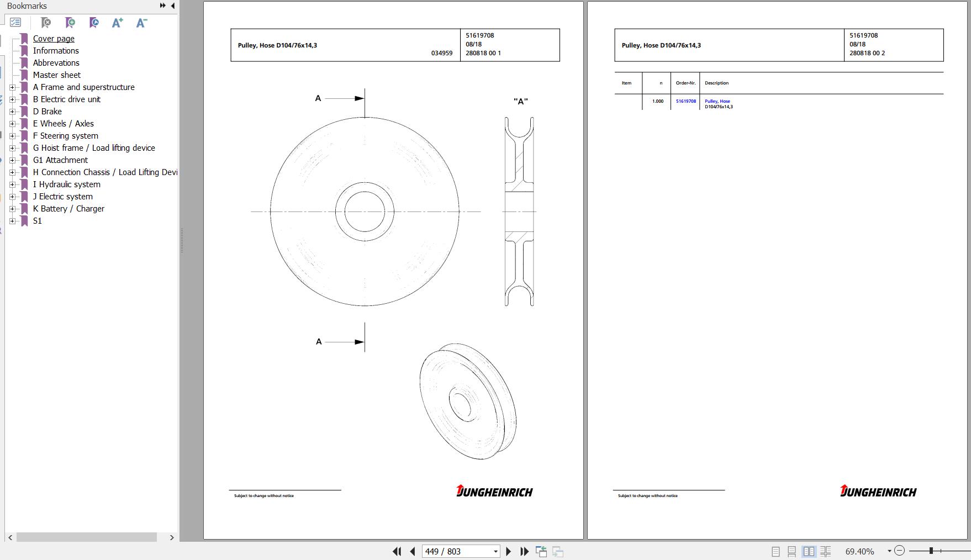Click the zoom out minus button

900,551
